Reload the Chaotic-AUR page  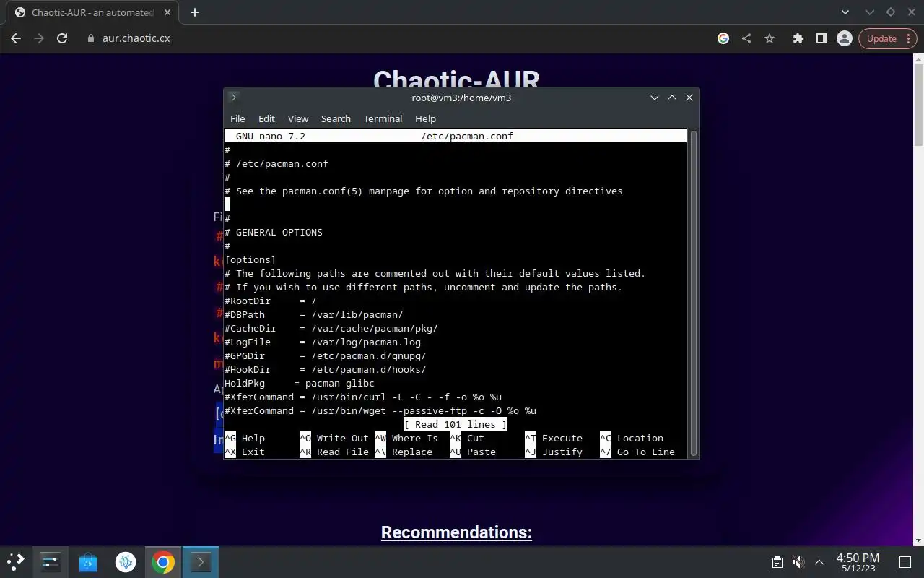[62, 38]
